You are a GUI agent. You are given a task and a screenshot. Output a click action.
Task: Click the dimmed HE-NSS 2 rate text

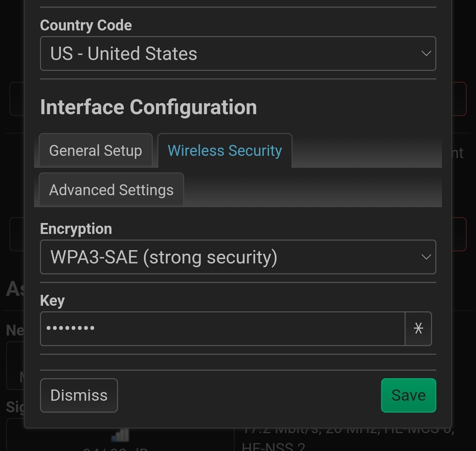273,446
